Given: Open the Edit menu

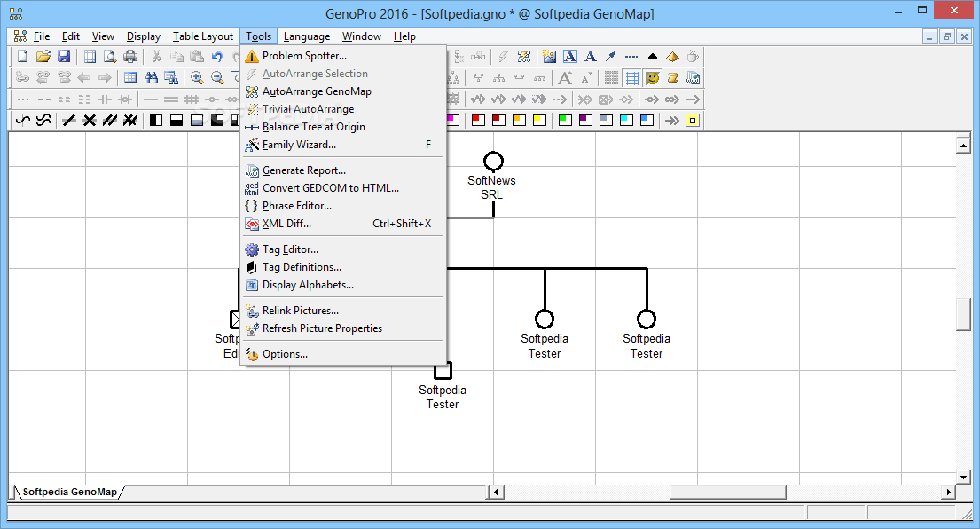Looking at the screenshot, I should (x=71, y=36).
